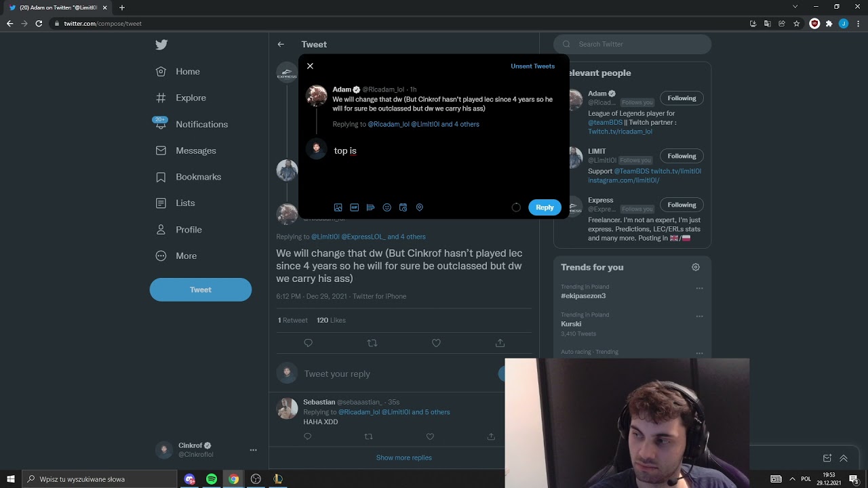Viewport: 868px width, 488px height.
Task: Retweet the main tweet
Action: tap(372, 343)
